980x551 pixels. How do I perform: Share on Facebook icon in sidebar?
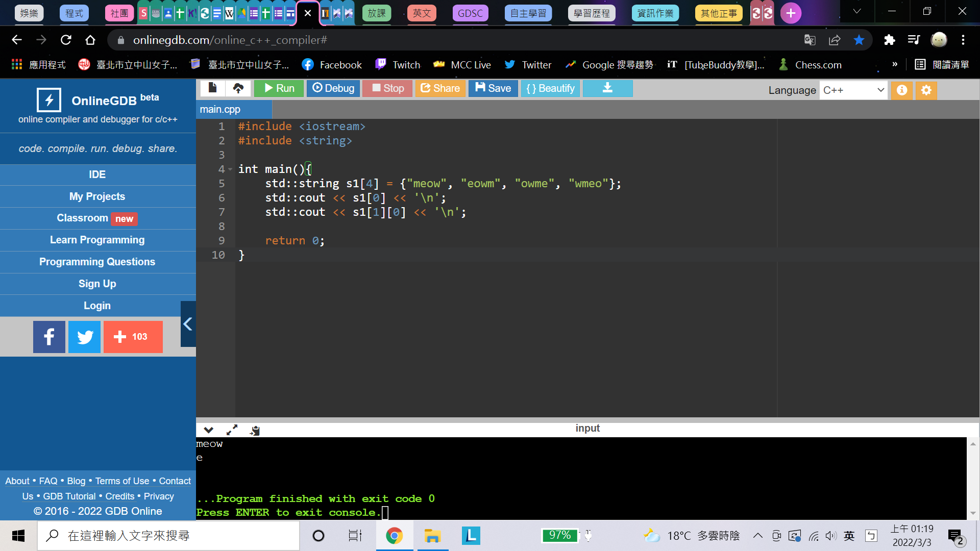click(49, 337)
